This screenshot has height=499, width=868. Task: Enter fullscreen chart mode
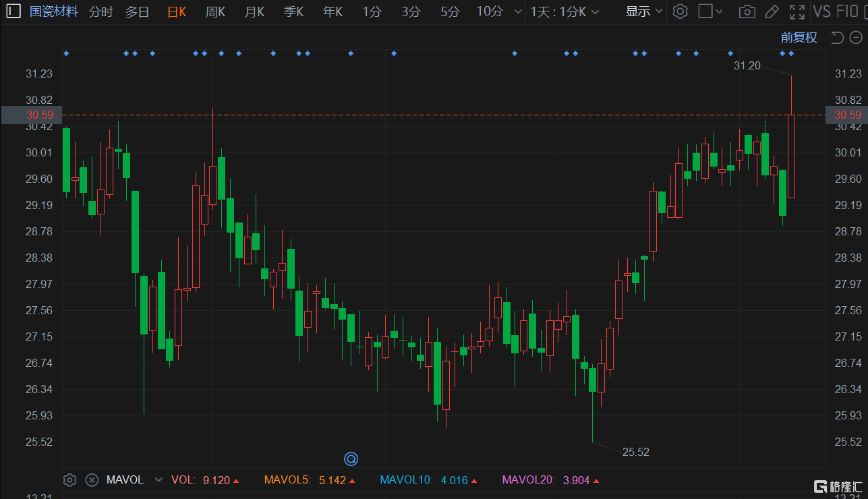pos(797,11)
